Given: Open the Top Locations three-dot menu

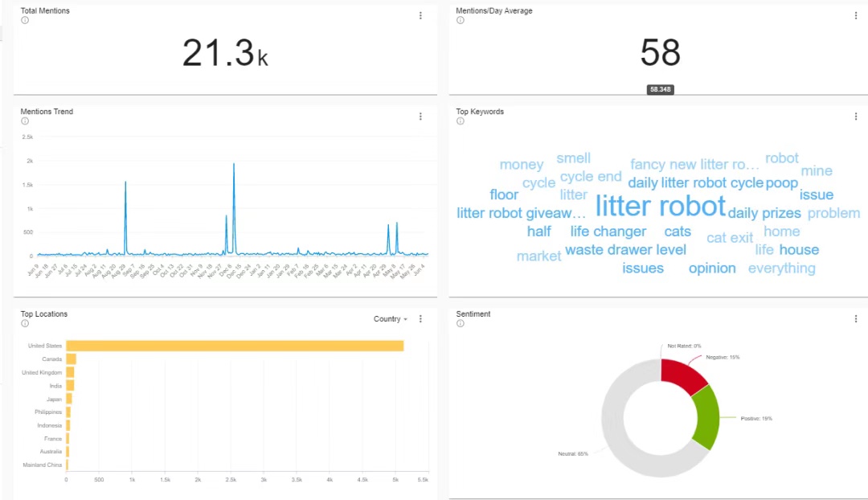Looking at the screenshot, I should (x=420, y=319).
